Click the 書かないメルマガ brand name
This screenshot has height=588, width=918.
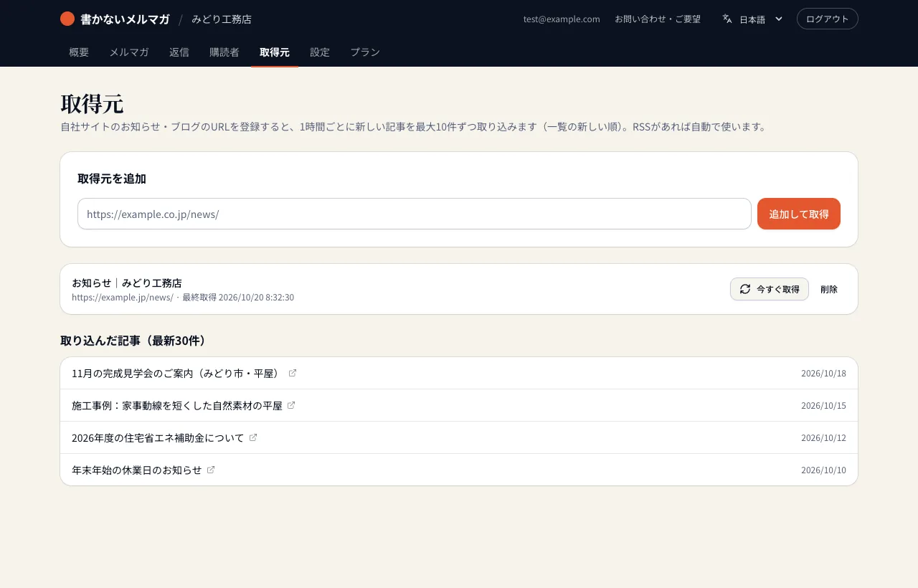(x=125, y=19)
